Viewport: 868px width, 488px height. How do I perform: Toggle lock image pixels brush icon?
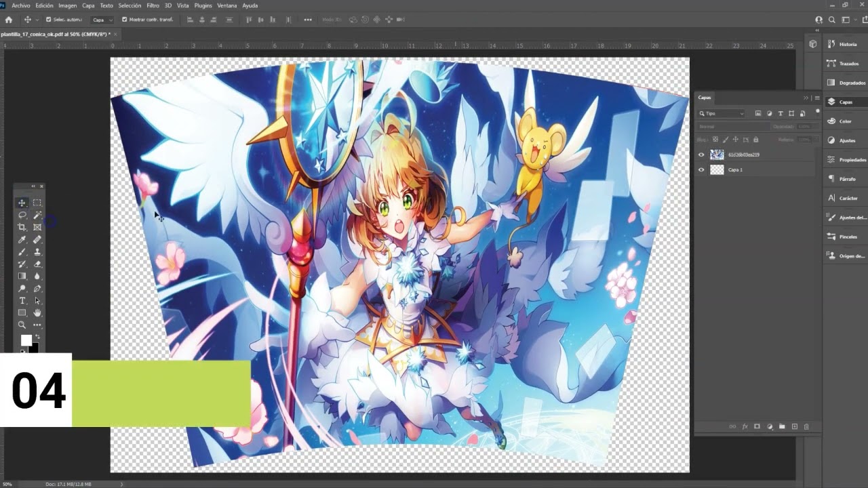coord(726,140)
